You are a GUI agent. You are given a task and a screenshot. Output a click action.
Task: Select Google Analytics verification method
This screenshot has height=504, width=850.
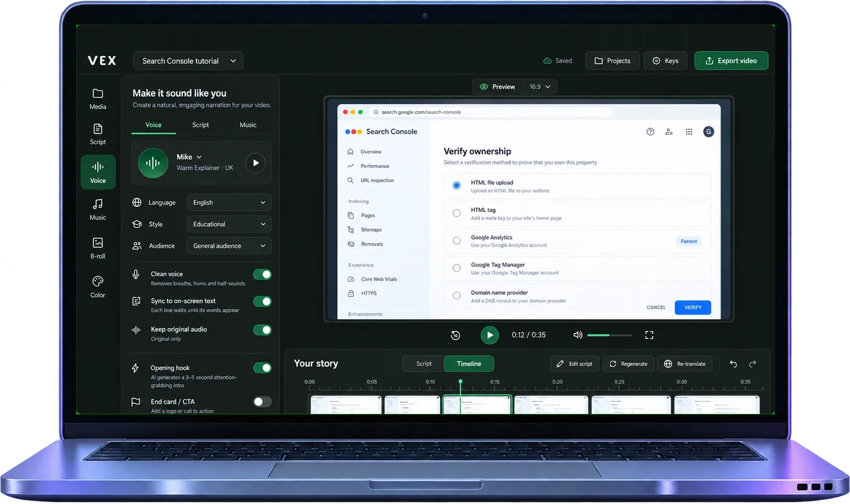tap(457, 241)
